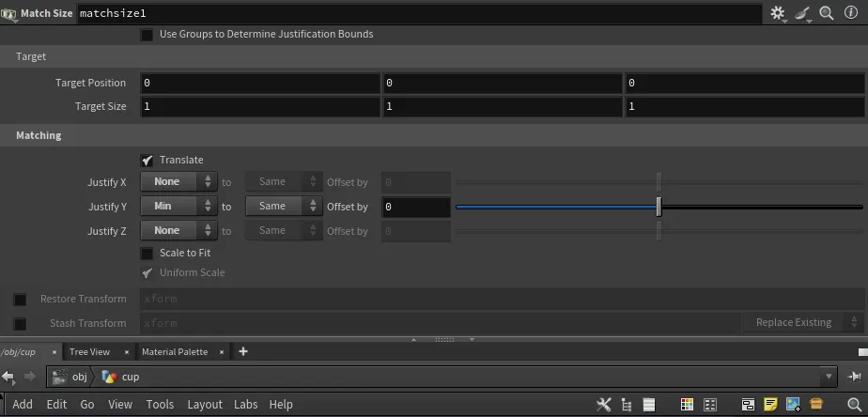The width and height of the screenshot is (868, 417).
Task: Add a sticky note in network
Action: 770,405
